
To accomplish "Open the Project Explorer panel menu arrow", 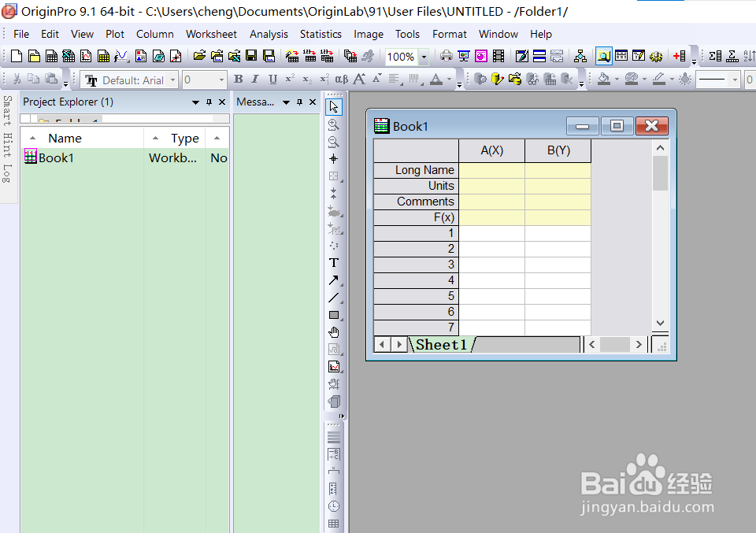I will [x=195, y=102].
